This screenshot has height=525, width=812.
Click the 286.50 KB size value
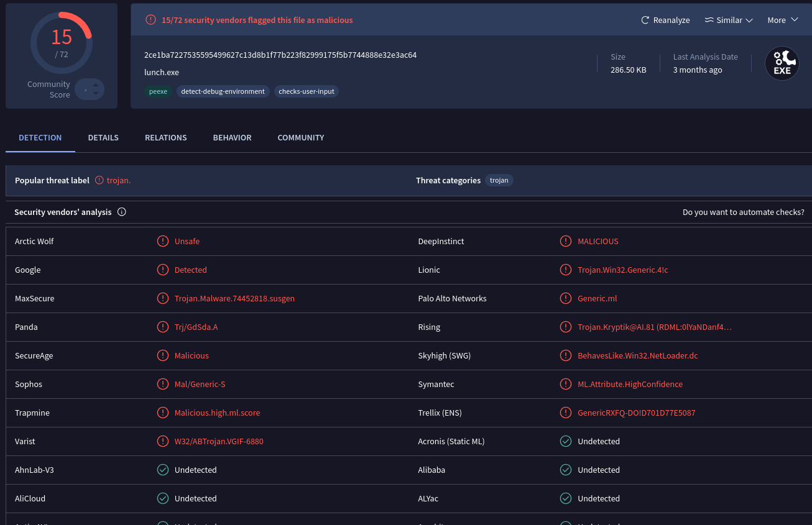click(x=629, y=70)
